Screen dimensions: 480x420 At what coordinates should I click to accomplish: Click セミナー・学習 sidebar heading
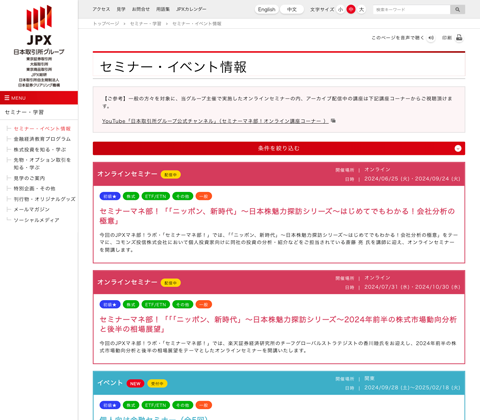click(x=24, y=112)
